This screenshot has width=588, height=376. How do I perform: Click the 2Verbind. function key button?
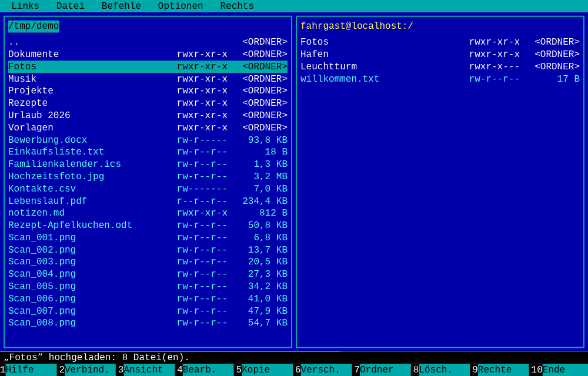tap(88, 370)
